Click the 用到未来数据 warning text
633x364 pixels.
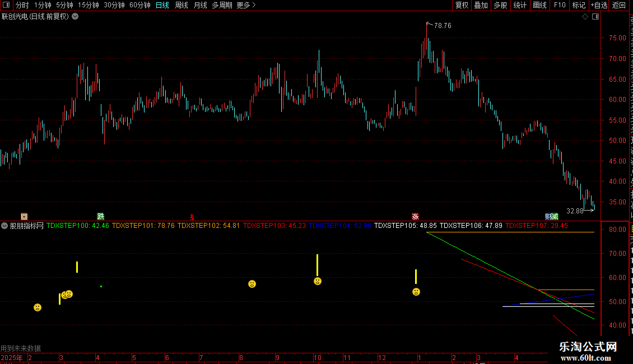tap(21, 348)
